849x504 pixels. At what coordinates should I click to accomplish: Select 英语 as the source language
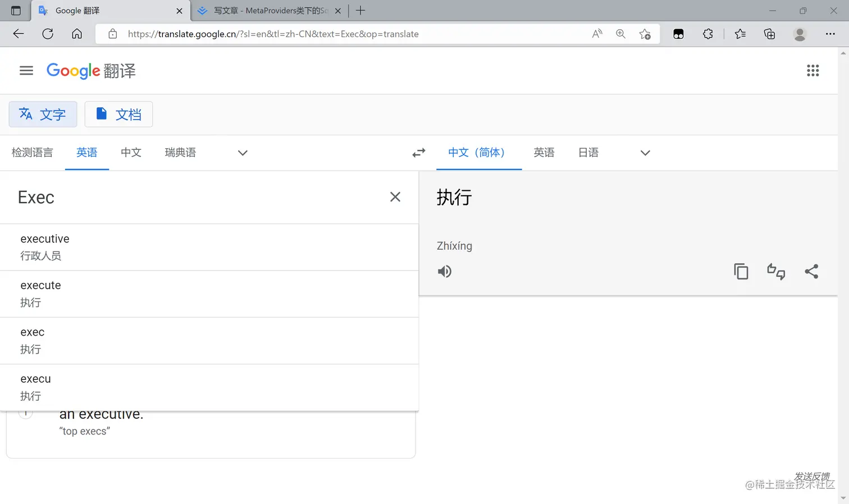point(87,153)
